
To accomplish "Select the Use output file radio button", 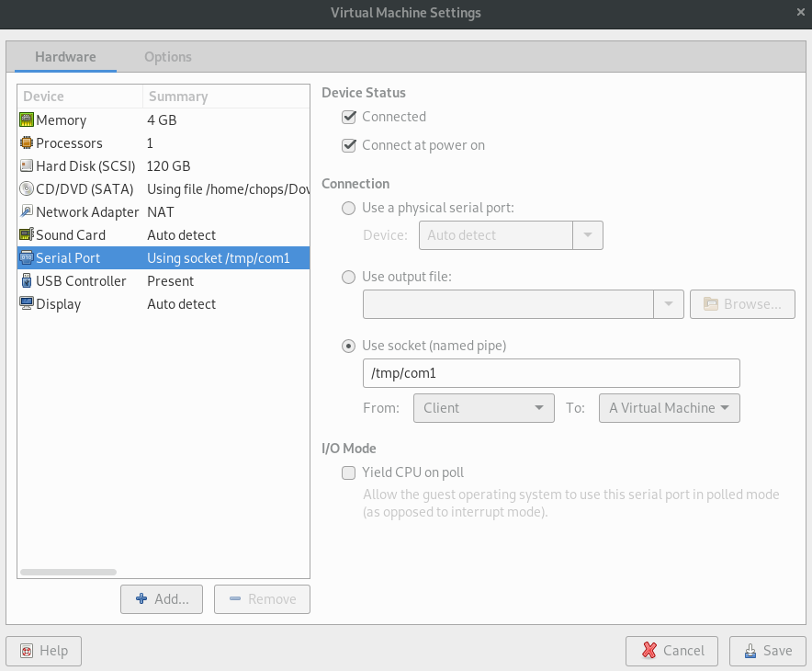I will coord(349,277).
